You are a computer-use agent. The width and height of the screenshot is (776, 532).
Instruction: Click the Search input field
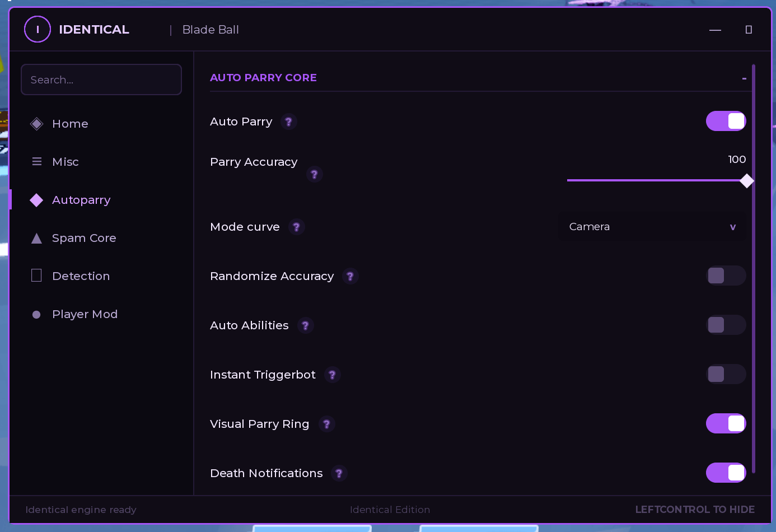101,80
